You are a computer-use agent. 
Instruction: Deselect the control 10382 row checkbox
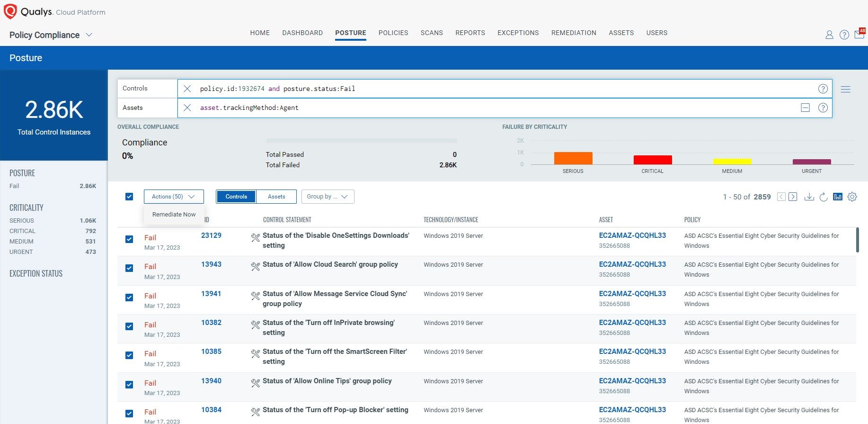tap(129, 326)
